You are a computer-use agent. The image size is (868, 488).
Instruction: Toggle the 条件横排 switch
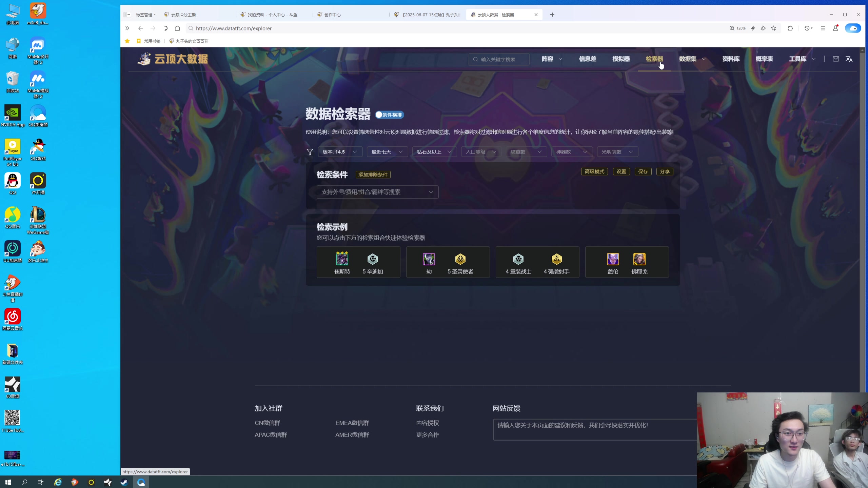389,115
